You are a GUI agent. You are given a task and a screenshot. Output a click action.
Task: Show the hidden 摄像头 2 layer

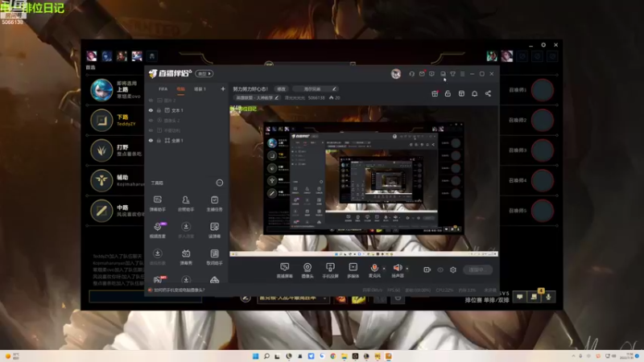click(151, 120)
